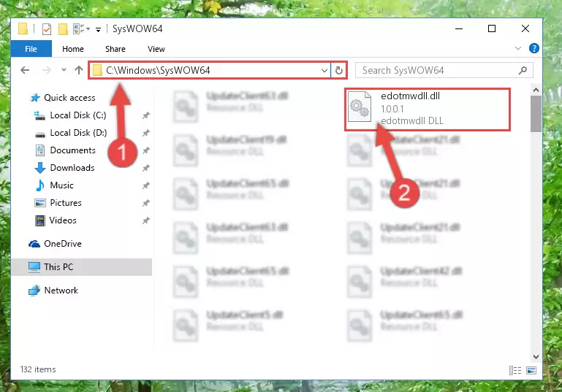Click the scroll down arrow of file list
This screenshot has width=562, height=392.
[x=536, y=356]
